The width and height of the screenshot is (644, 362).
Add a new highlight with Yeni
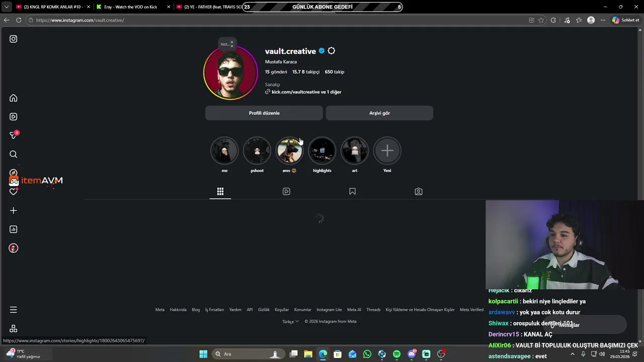pos(387,151)
